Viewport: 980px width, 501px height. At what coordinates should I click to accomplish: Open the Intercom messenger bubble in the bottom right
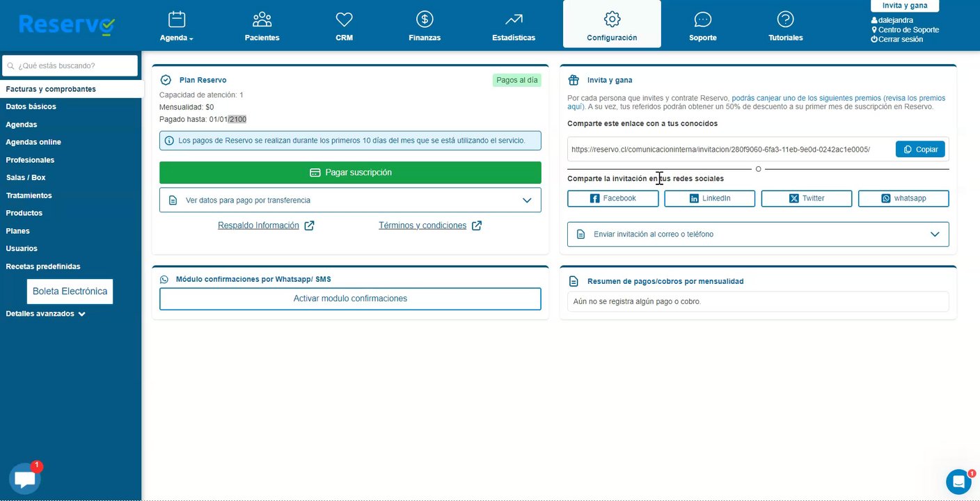[958, 482]
